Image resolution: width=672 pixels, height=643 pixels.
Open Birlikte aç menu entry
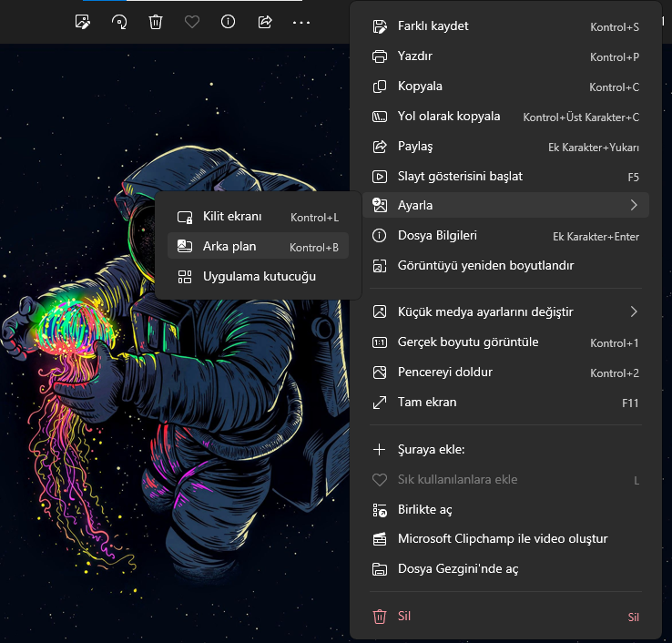(505, 510)
